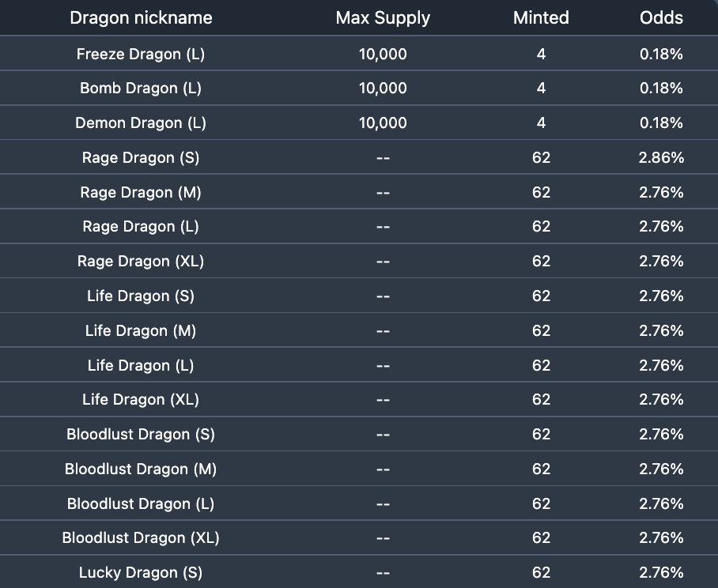Select the Bloodlust Dragon (S) row
This screenshot has width=718, height=588.
point(359,434)
